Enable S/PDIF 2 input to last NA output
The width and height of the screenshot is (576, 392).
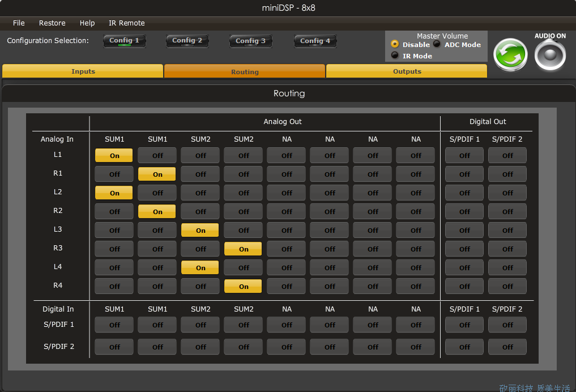click(416, 347)
